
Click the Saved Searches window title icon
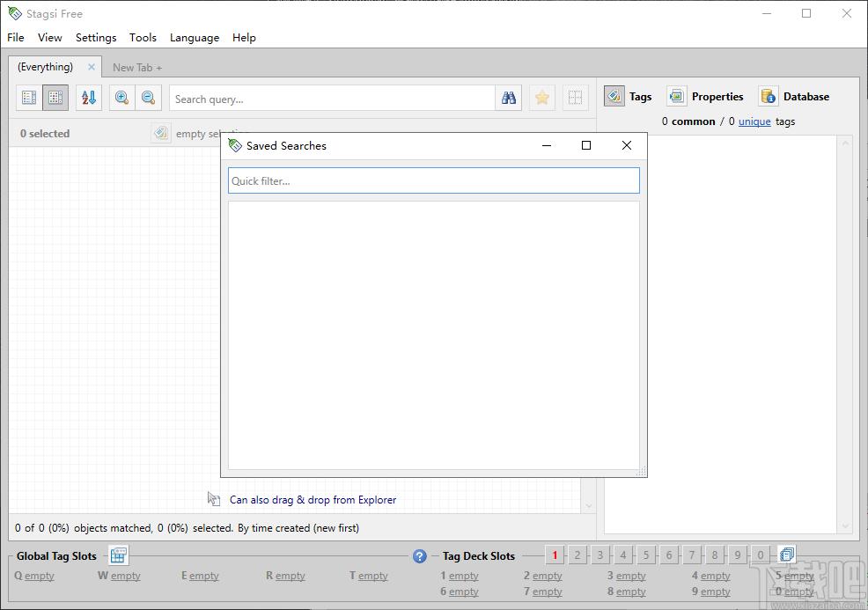tap(235, 145)
